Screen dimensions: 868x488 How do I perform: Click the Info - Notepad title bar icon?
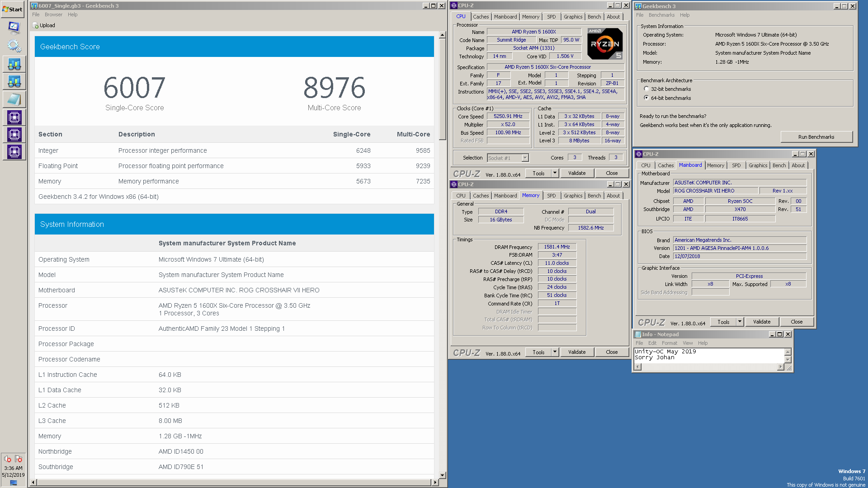(638, 334)
